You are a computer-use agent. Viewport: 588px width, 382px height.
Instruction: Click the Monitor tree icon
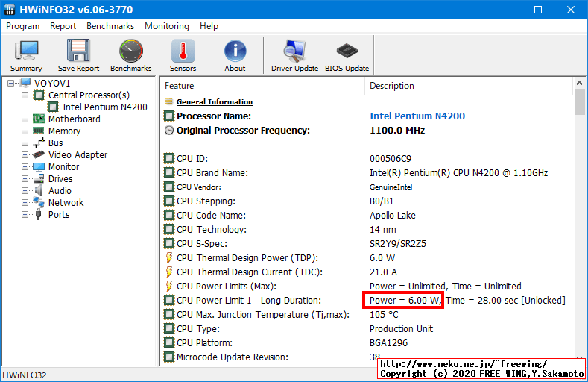click(39, 166)
